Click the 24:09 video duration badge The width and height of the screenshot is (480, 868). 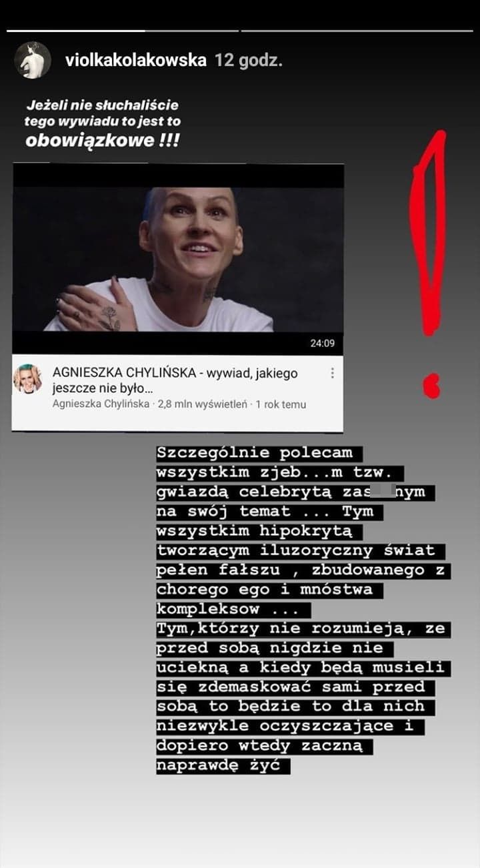pyautogui.click(x=322, y=344)
